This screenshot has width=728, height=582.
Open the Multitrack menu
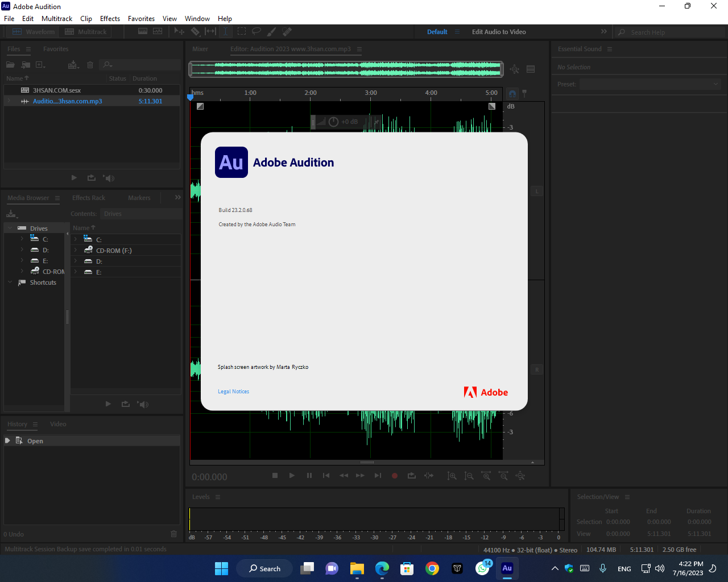click(57, 19)
